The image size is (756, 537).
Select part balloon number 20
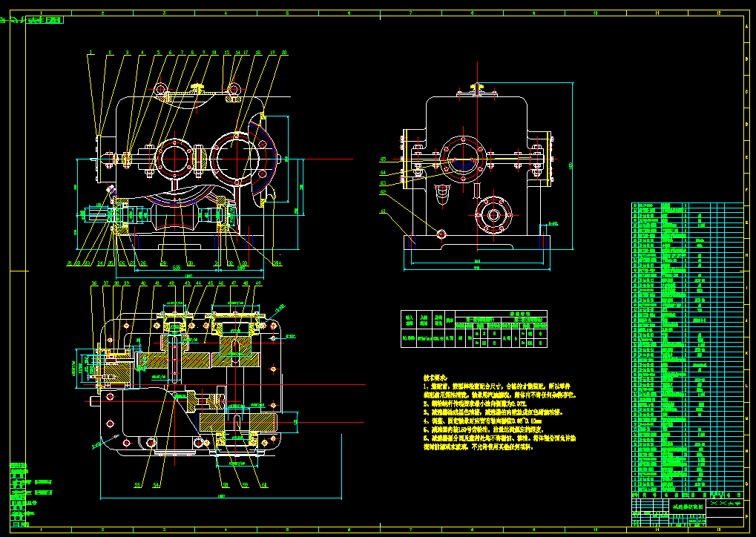[284, 53]
